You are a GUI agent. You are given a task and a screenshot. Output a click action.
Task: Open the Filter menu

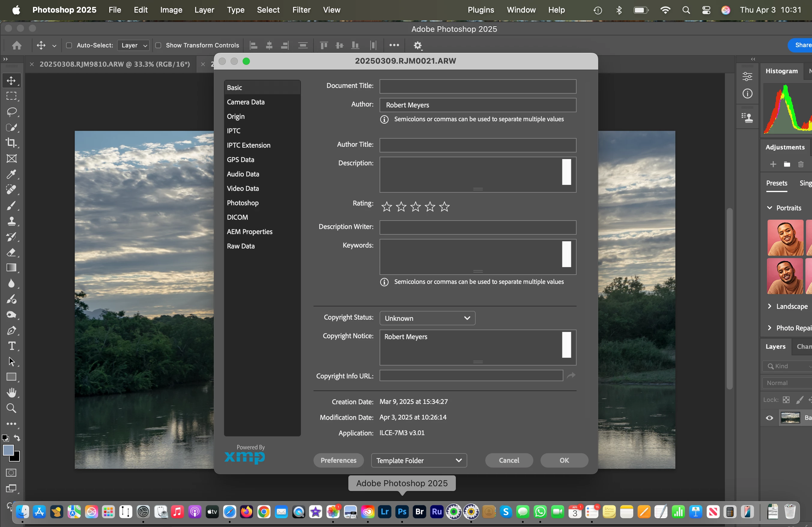pyautogui.click(x=301, y=10)
